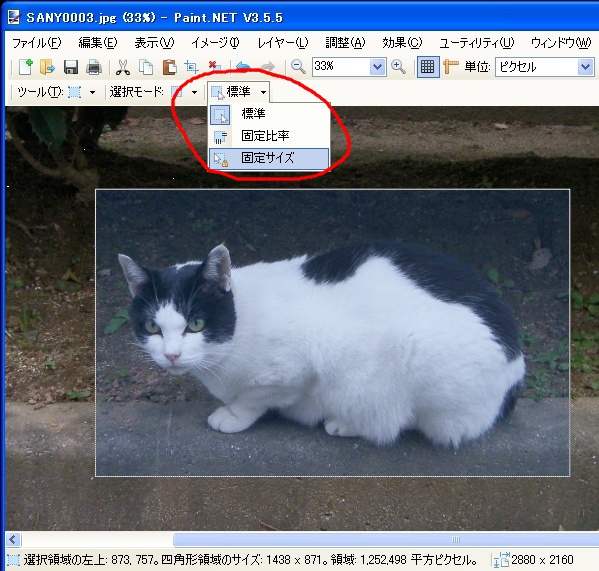Click the horizontal scrollbar left arrow
This screenshot has width=599, height=571.
[13, 540]
